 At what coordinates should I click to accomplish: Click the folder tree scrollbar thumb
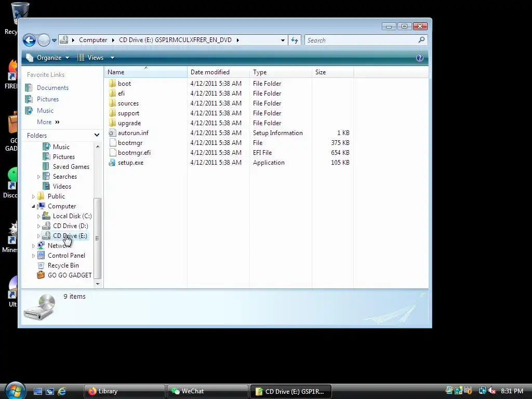97,238
